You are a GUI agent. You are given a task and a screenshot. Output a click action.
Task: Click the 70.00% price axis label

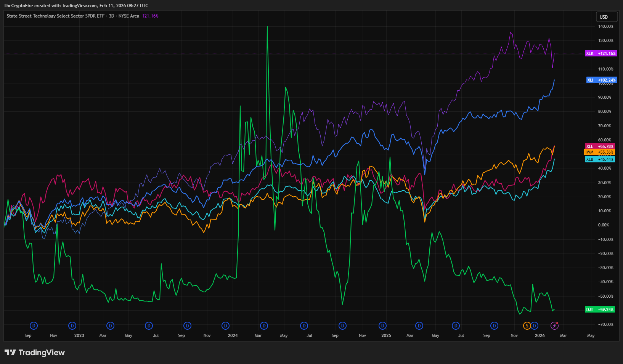pyautogui.click(x=605, y=126)
